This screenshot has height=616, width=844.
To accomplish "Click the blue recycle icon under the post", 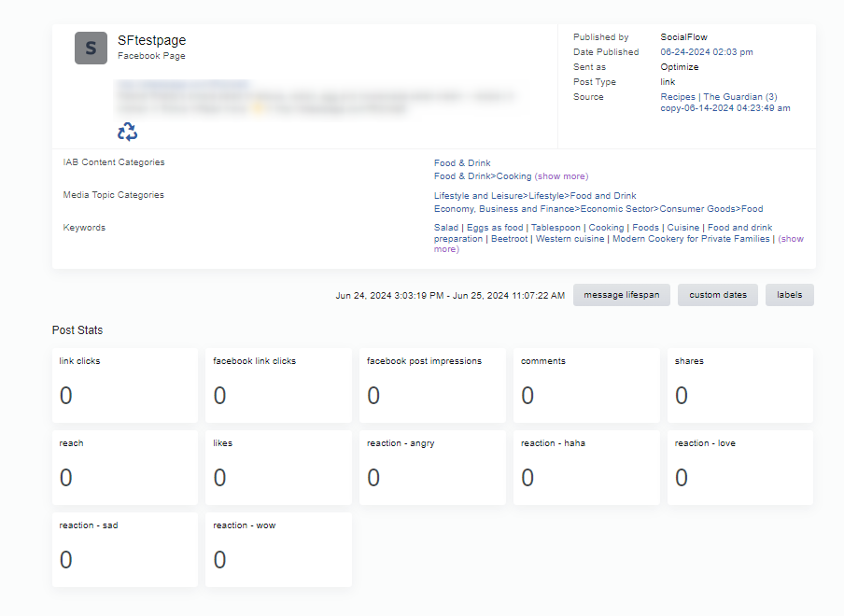I will tap(128, 132).
